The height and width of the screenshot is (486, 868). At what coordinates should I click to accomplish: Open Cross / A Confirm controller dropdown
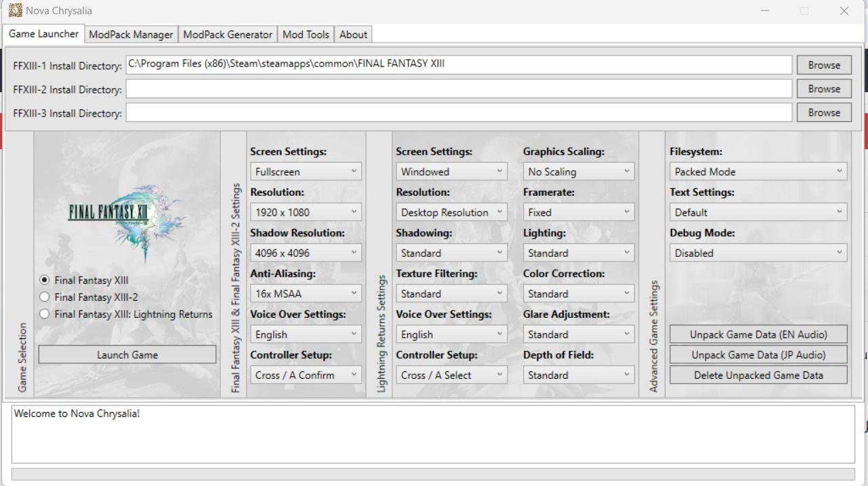[306, 375]
